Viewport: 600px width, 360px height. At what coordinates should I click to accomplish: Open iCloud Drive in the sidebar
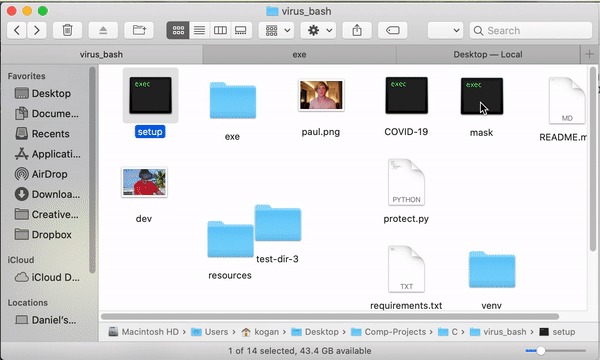[x=47, y=277]
